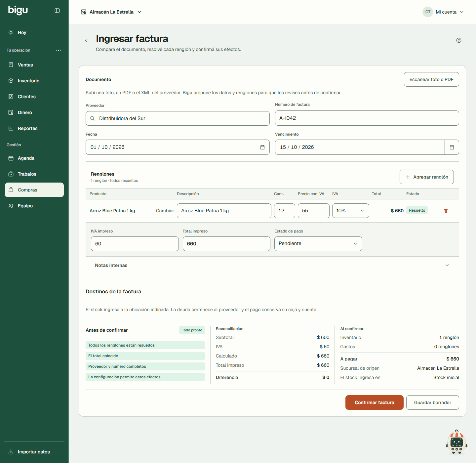
Task: Focus the Proveedor search field
Action: click(178, 118)
